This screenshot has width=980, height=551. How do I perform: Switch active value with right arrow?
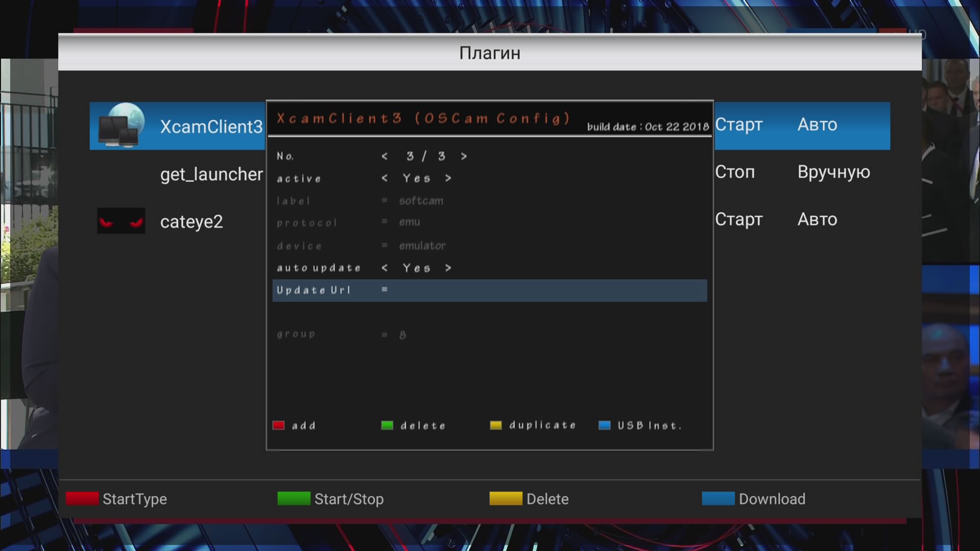click(448, 178)
